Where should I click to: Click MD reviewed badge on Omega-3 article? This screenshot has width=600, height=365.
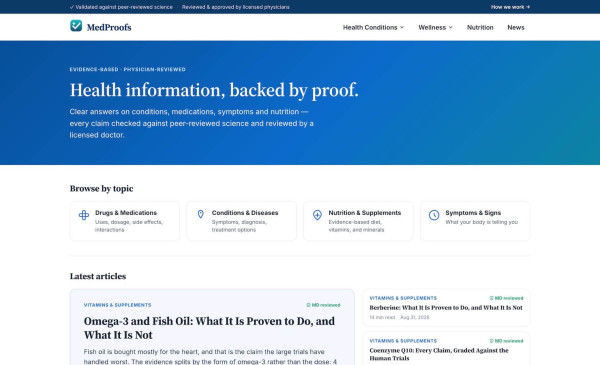(323, 305)
